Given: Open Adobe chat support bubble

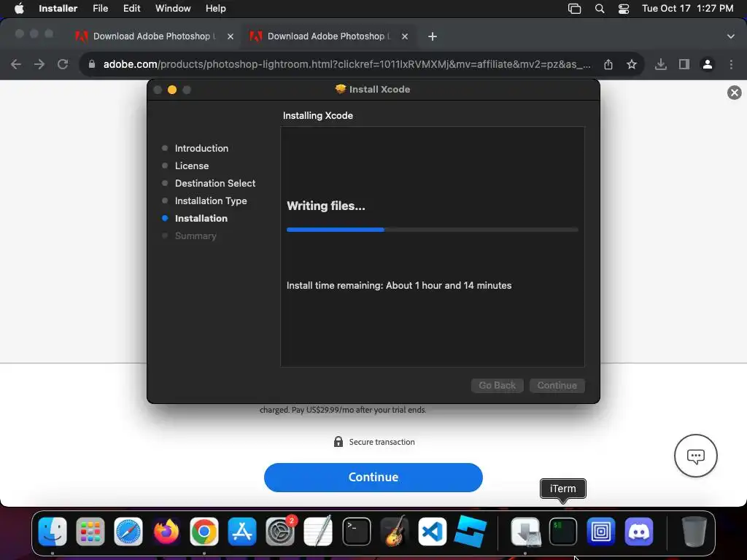Looking at the screenshot, I should pos(695,456).
